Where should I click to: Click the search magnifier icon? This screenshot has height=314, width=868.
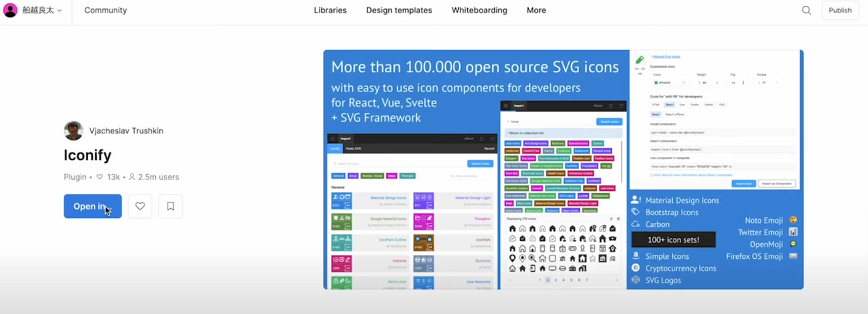(x=806, y=10)
